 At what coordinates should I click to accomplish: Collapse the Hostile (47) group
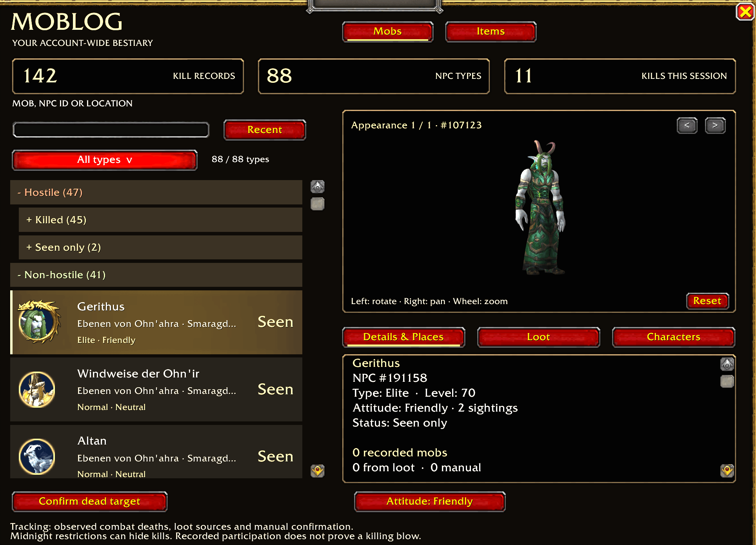(156, 192)
